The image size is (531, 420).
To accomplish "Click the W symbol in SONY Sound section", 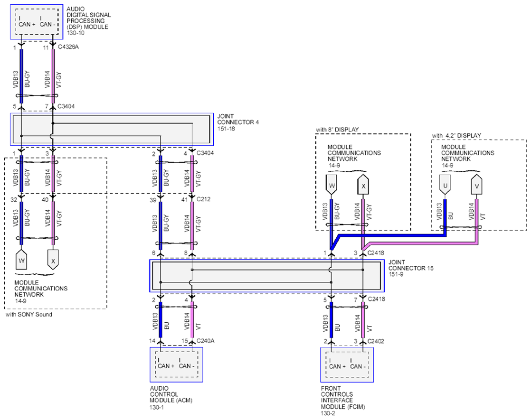I will click(x=21, y=260).
